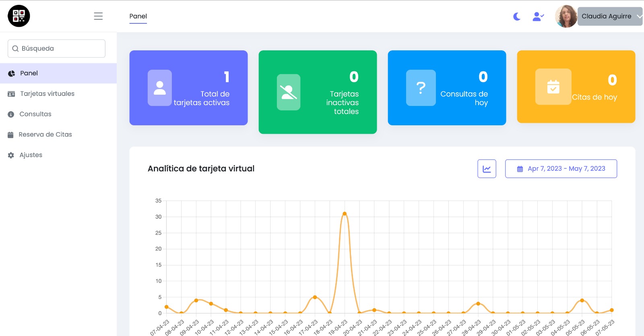Click the search magnifier icon
This screenshot has height=336, width=644.
click(x=15, y=48)
